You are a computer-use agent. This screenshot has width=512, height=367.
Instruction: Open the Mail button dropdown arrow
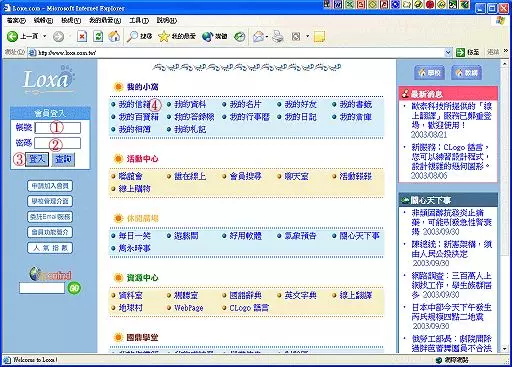click(267, 36)
